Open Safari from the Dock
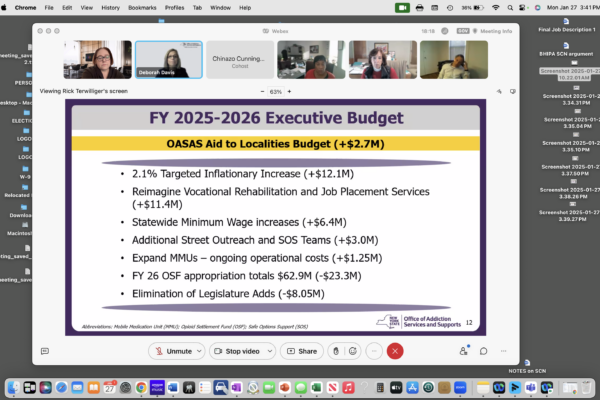The width and height of the screenshot is (600, 400). click(61, 388)
